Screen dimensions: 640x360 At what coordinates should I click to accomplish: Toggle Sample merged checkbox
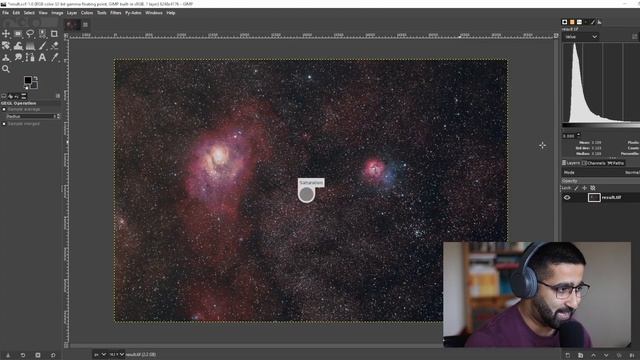click(x=4, y=124)
